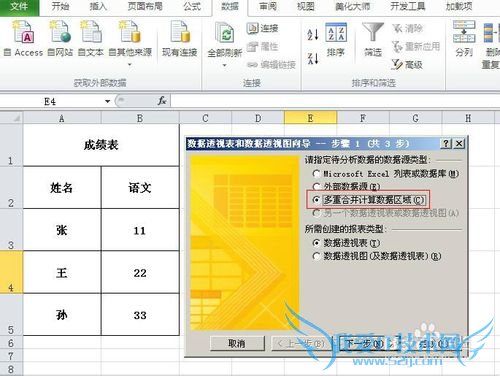Switch to the 加载项 add-ins tab
The height and width of the screenshot is (376, 500).
point(459,7)
